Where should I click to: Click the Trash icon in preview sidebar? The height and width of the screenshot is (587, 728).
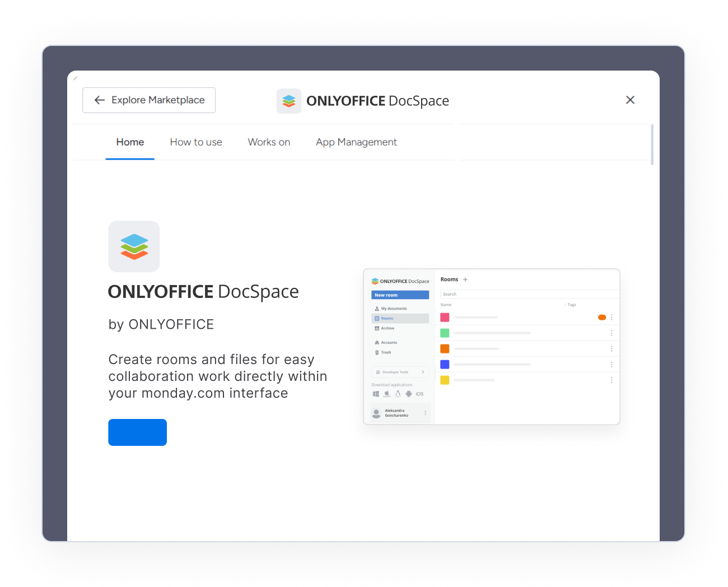click(x=377, y=352)
